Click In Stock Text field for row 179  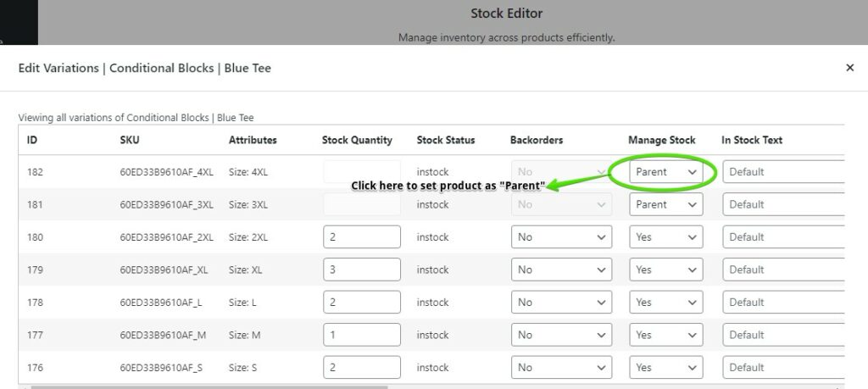[783, 270]
